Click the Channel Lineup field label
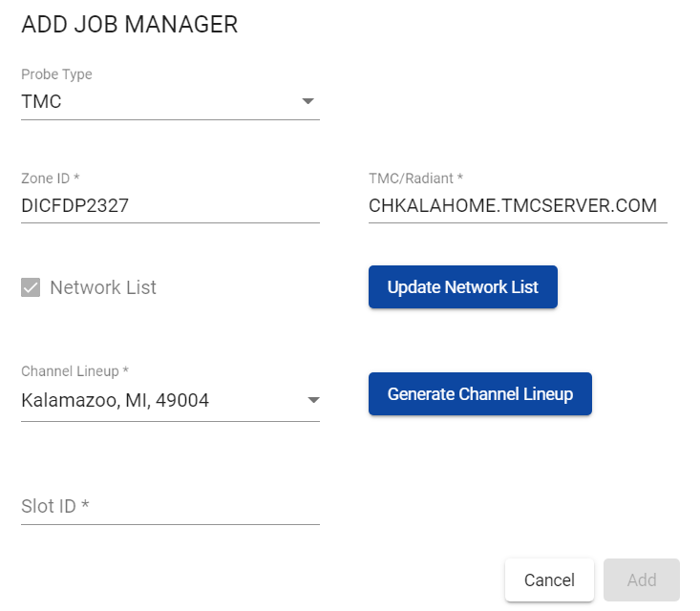Image resolution: width=700 pixels, height=611 pixels. (x=75, y=371)
